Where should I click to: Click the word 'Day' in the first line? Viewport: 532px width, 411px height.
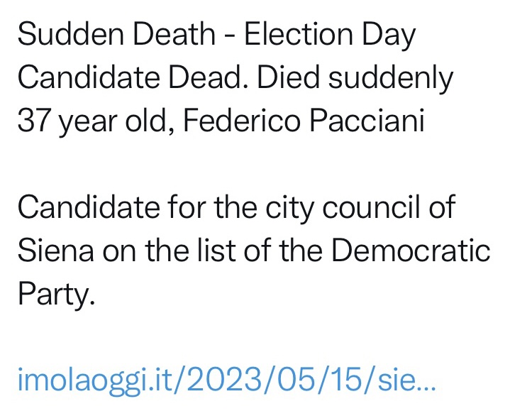coord(389,35)
